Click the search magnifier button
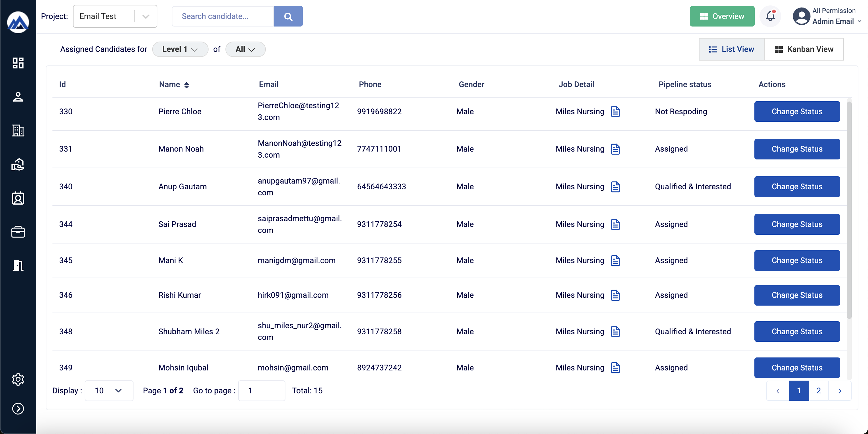The width and height of the screenshot is (868, 434). click(288, 16)
